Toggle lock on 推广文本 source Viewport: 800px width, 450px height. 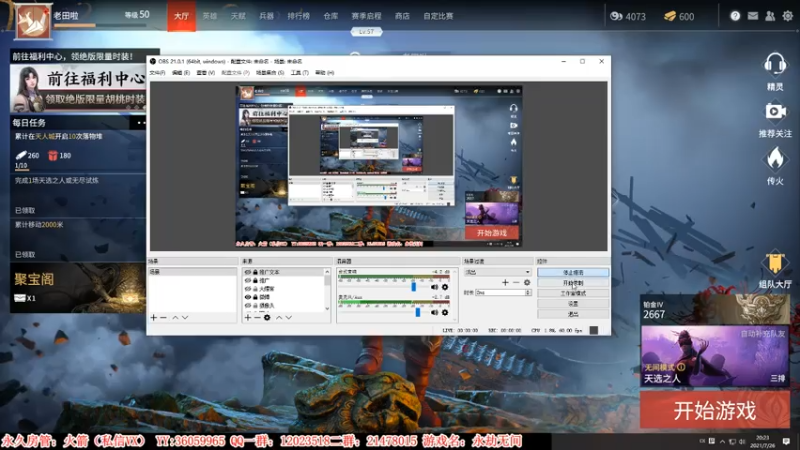point(255,272)
